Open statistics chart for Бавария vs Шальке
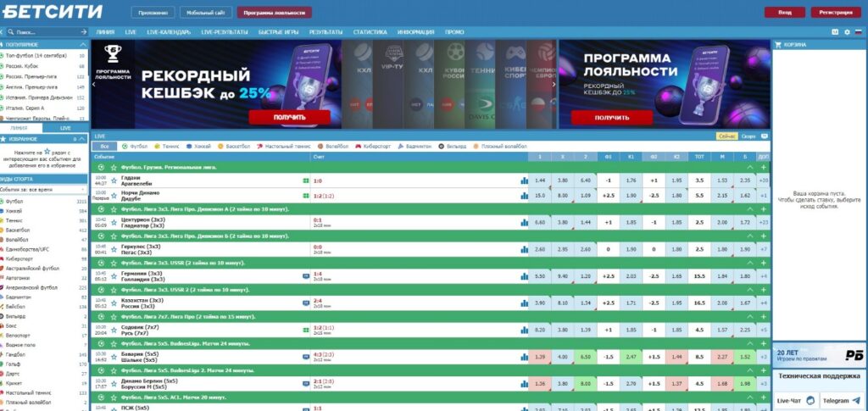Screen dimensions: 868x411 pos(524,357)
